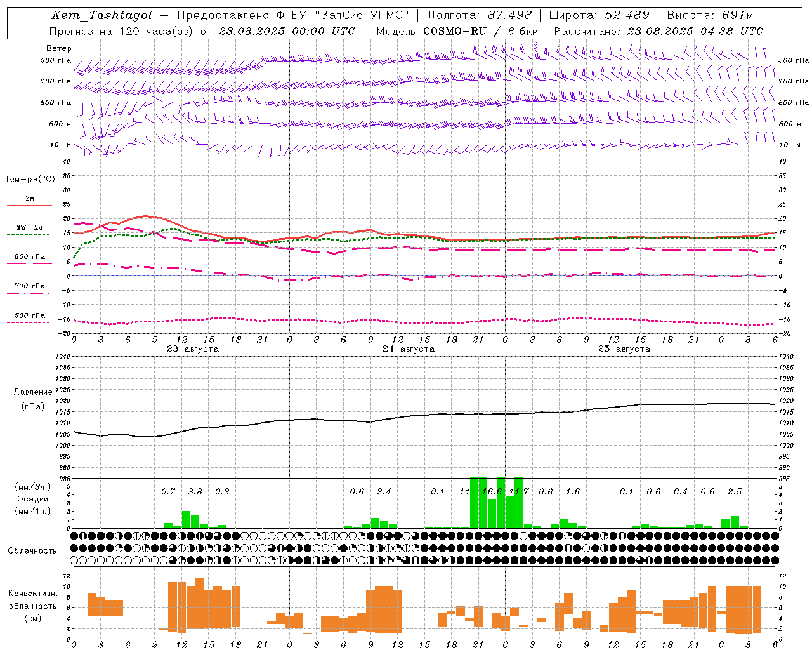The height and width of the screenshot is (650, 812).
Task: Click the 2.4 precipitation value
Action: click(384, 491)
